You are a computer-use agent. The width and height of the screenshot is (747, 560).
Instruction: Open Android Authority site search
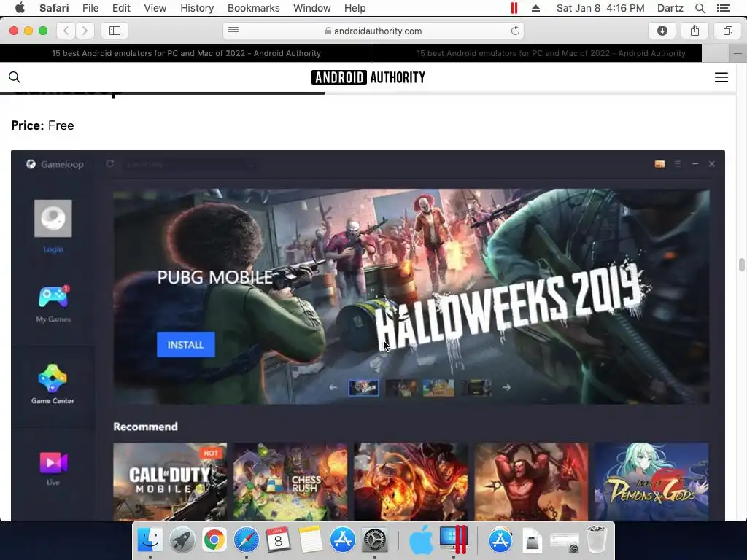pyautogui.click(x=15, y=77)
